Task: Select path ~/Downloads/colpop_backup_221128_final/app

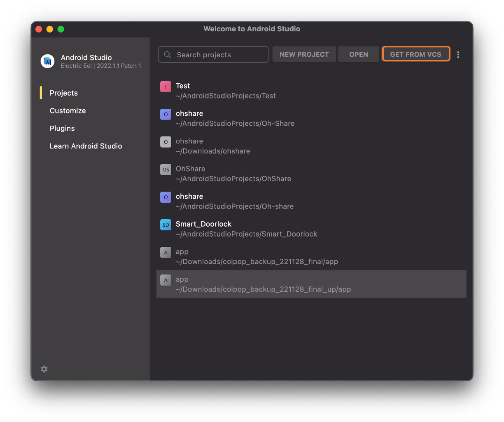Action: tap(257, 261)
